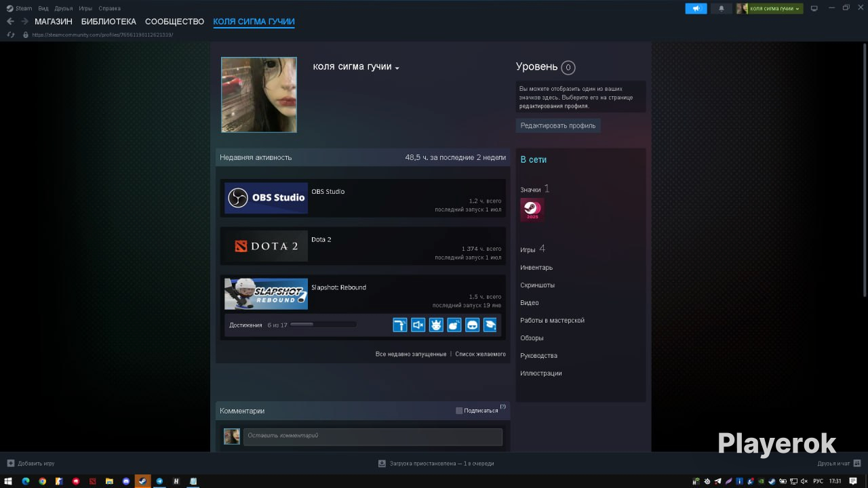Open the Обзоры link
Image resolution: width=868 pixels, height=488 pixels.
click(x=532, y=338)
